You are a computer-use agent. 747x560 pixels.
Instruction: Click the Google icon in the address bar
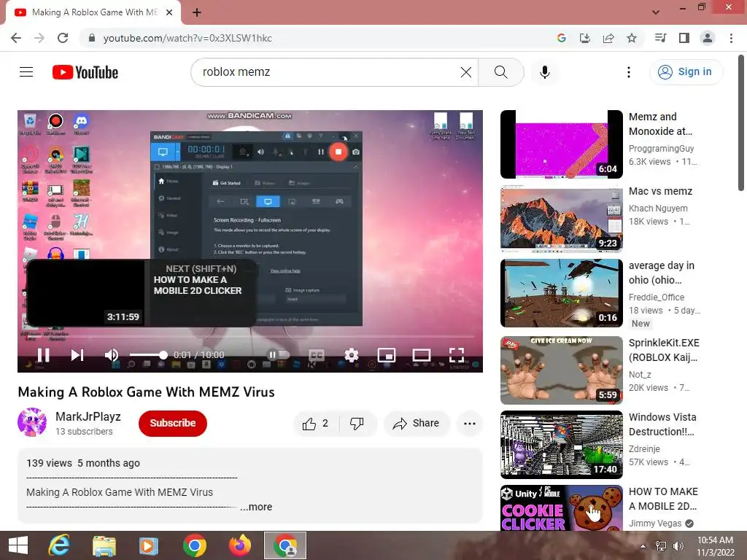pyautogui.click(x=562, y=38)
